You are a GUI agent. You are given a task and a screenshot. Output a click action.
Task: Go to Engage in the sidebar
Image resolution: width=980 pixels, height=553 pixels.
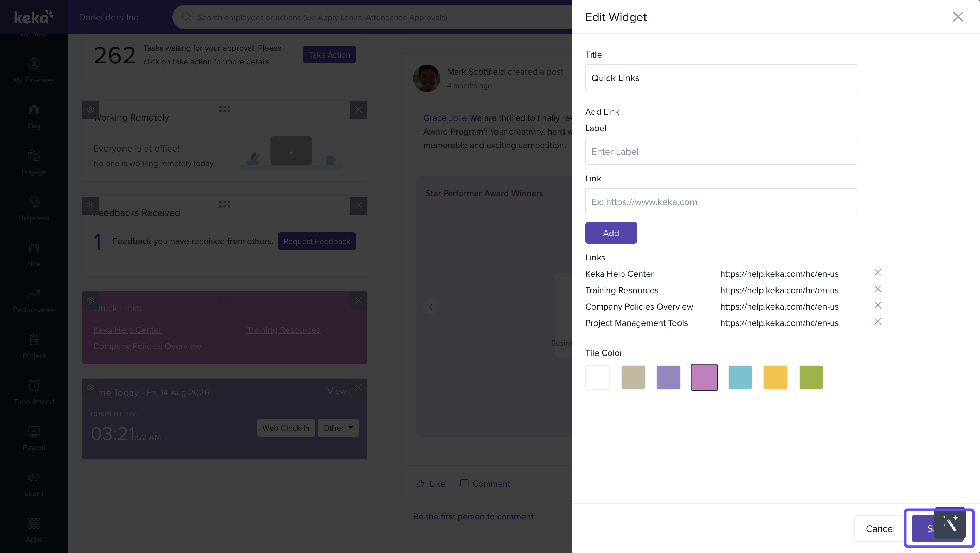pyautogui.click(x=34, y=163)
